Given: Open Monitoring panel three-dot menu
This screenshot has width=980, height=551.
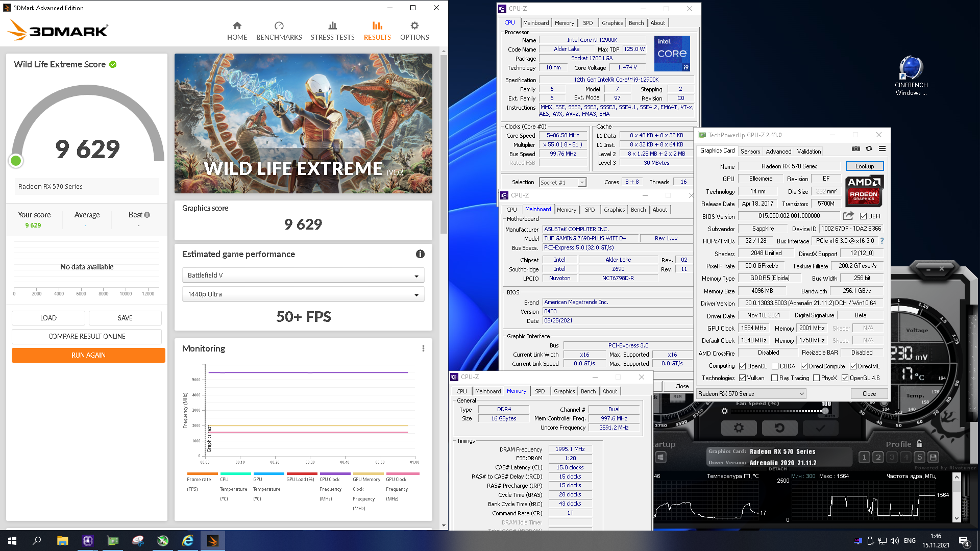Looking at the screenshot, I should point(423,348).
